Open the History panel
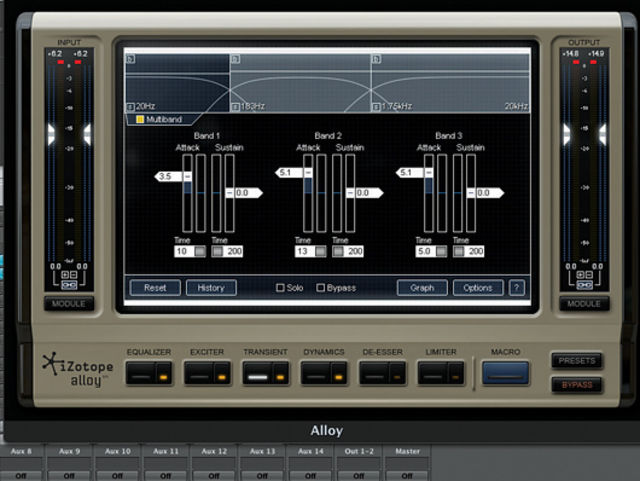The height and width of the screenshot is (481, 640). coord(211,288)
